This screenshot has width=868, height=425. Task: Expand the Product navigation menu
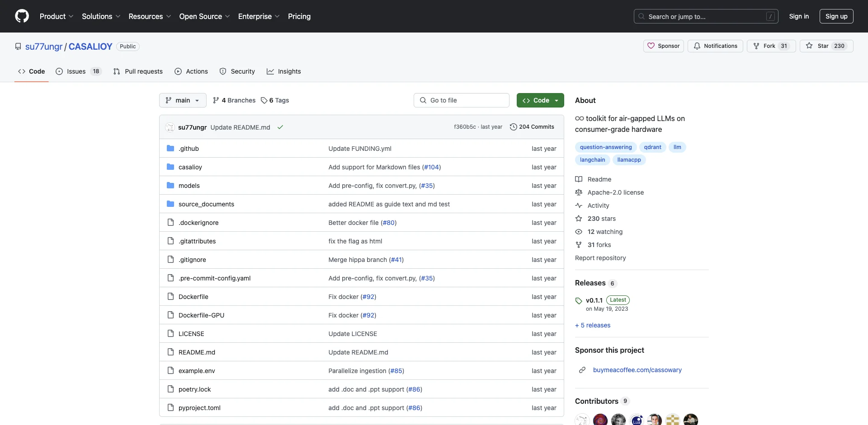57,16
